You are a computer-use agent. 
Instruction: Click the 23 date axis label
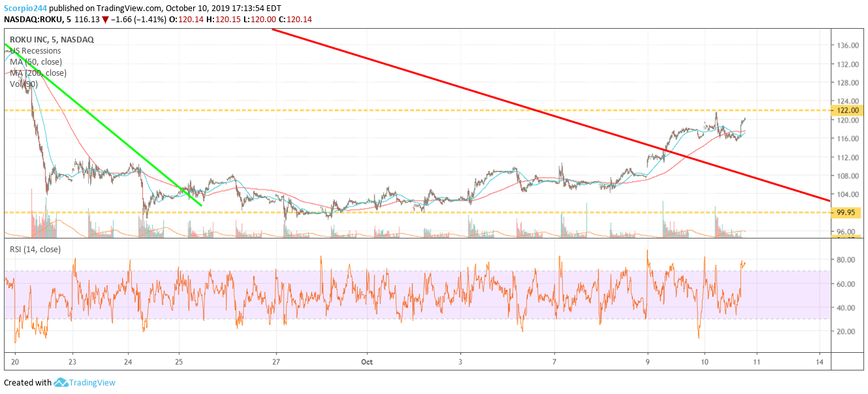click(x=72, y=361)
